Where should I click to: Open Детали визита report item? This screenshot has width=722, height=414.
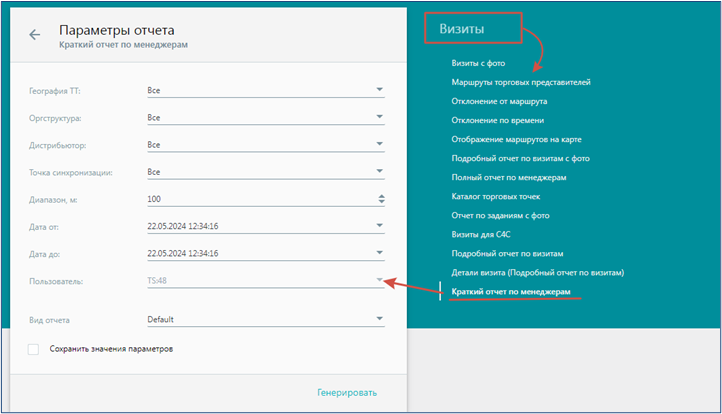[537, 273]
